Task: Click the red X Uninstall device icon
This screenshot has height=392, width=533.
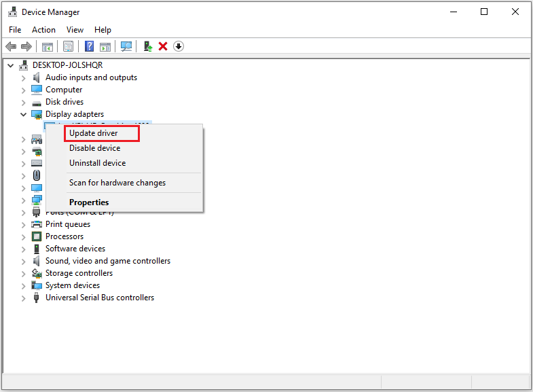Action: tap(163, 46)
